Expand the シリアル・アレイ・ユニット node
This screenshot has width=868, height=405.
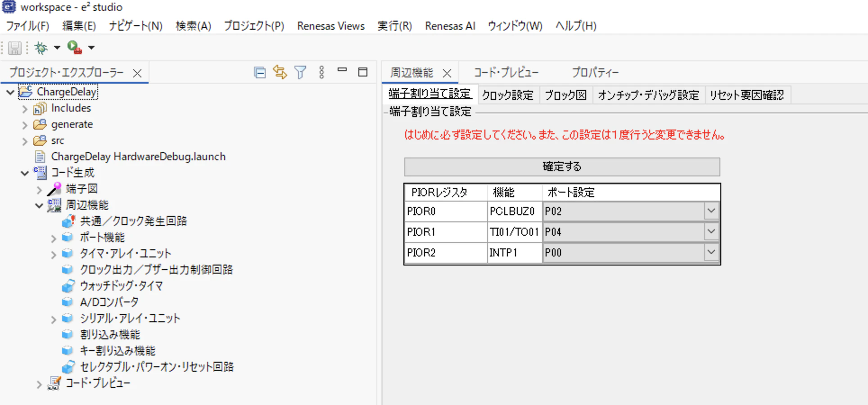tap(54, 319)
